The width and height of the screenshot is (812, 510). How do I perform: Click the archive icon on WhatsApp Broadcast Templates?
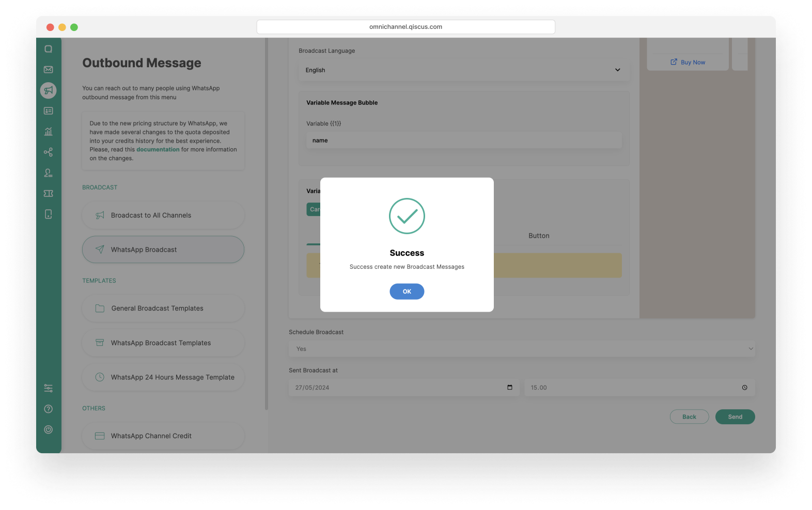(x=100, y=343)
